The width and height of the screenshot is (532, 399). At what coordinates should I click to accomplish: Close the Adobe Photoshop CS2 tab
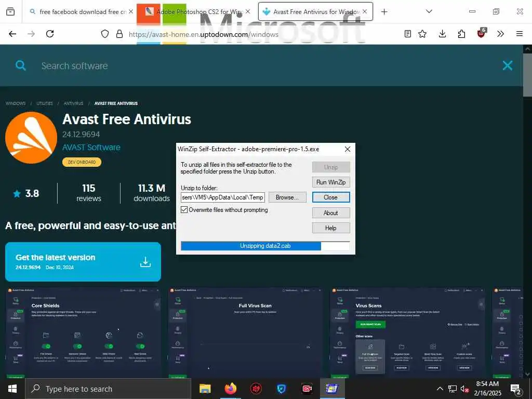[248, 11]
